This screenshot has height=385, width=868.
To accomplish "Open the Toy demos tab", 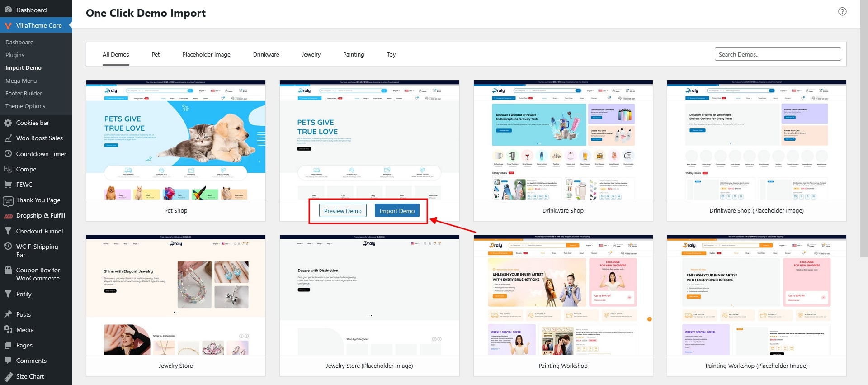I will (x=391, y=54).
